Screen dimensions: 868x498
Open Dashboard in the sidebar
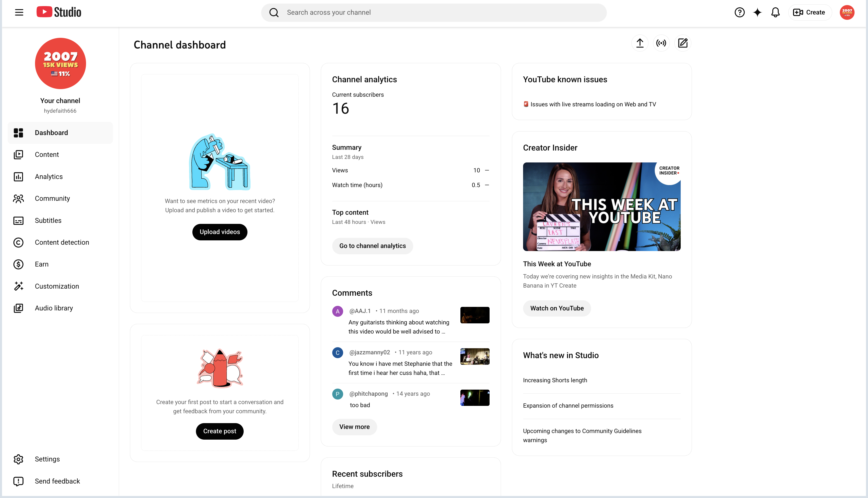pos(60,133)
